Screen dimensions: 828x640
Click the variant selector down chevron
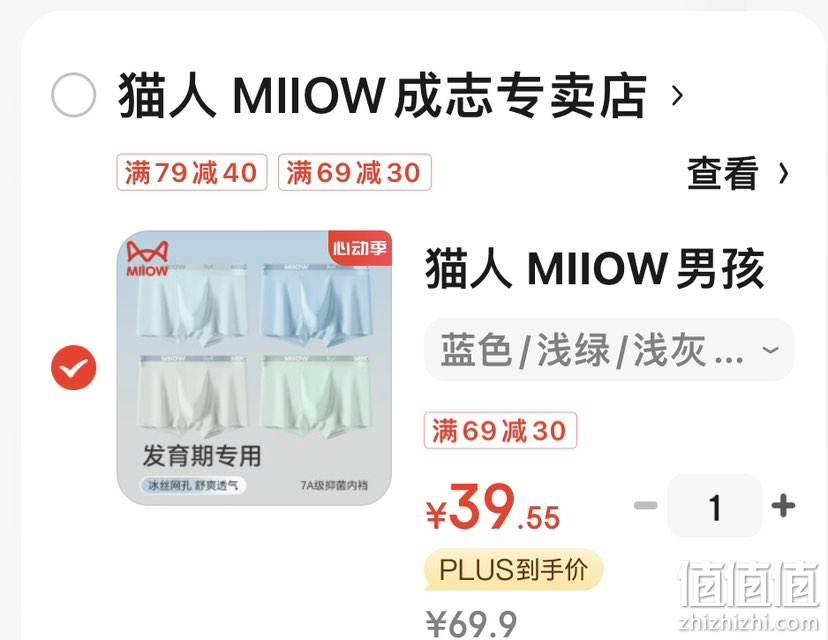pyautogui.click(x=771, y=350)
